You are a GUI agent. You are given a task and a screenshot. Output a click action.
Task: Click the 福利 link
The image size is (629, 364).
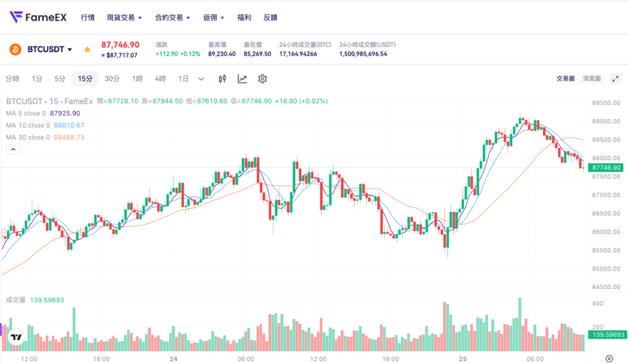tap(244, 17)
